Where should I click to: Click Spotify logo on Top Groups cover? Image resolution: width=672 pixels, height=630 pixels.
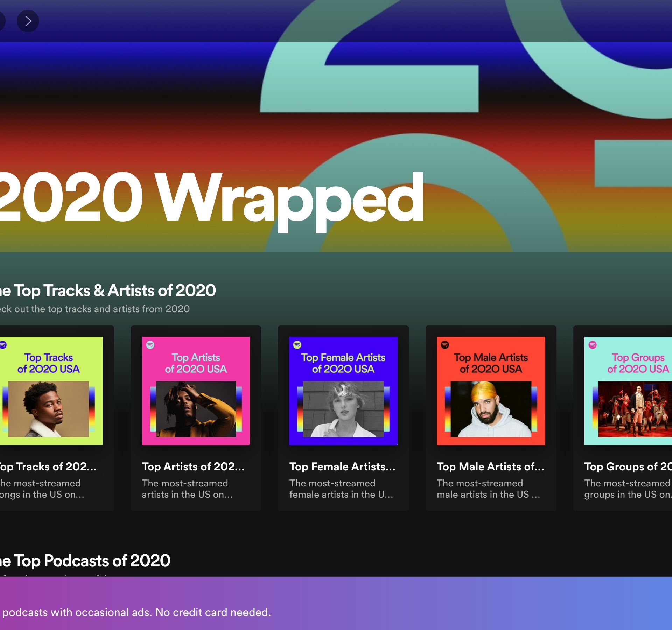pos(593,345)
